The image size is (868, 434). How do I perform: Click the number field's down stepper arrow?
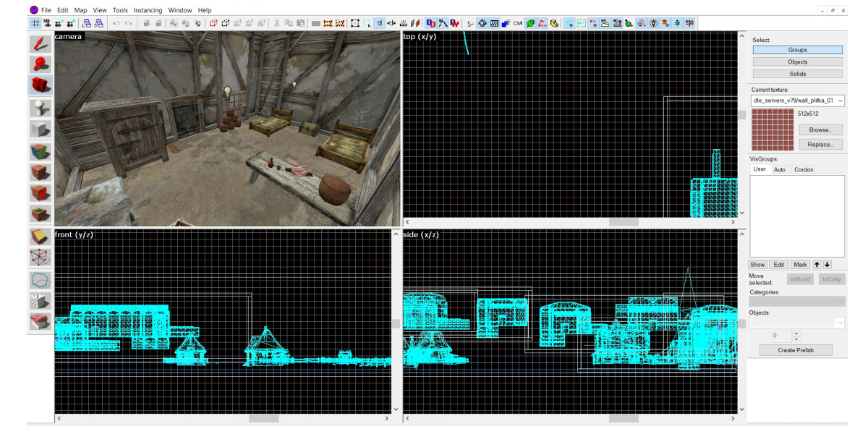tap(796, 339)
